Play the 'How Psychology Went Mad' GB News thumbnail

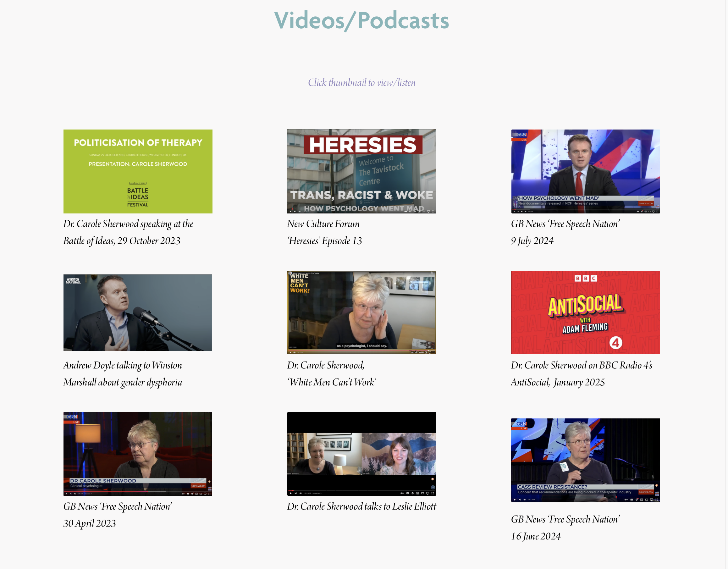[585, 171]
